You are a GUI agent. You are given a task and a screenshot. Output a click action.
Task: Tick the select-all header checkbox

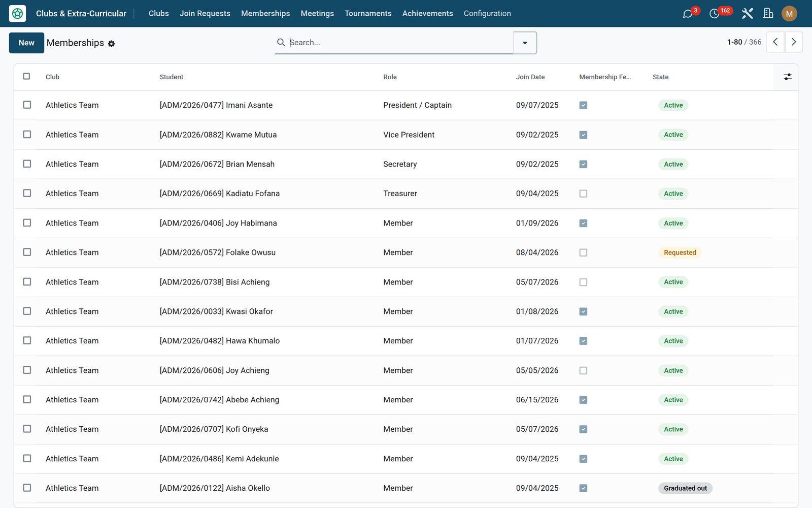click(26, 76)
